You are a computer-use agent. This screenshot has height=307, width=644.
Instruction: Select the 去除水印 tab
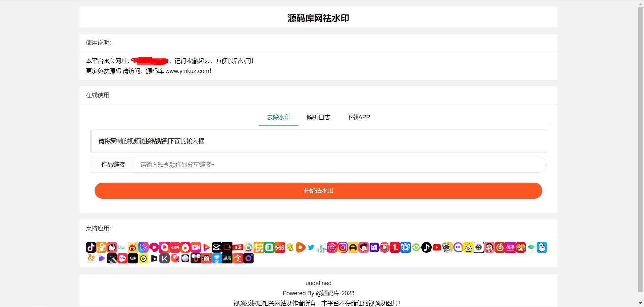(278, 117)
